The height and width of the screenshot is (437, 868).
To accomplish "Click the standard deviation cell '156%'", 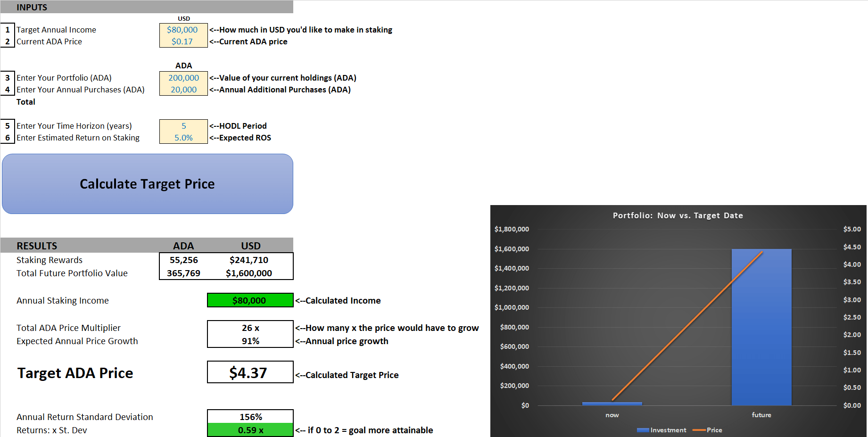I will pyautogui.click(x=250, y=417).
